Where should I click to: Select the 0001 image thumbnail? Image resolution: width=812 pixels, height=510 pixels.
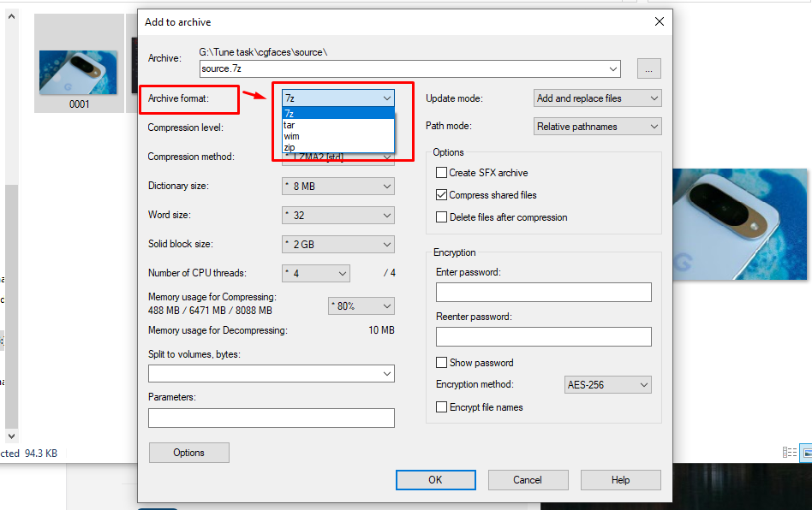pos(78,73)
